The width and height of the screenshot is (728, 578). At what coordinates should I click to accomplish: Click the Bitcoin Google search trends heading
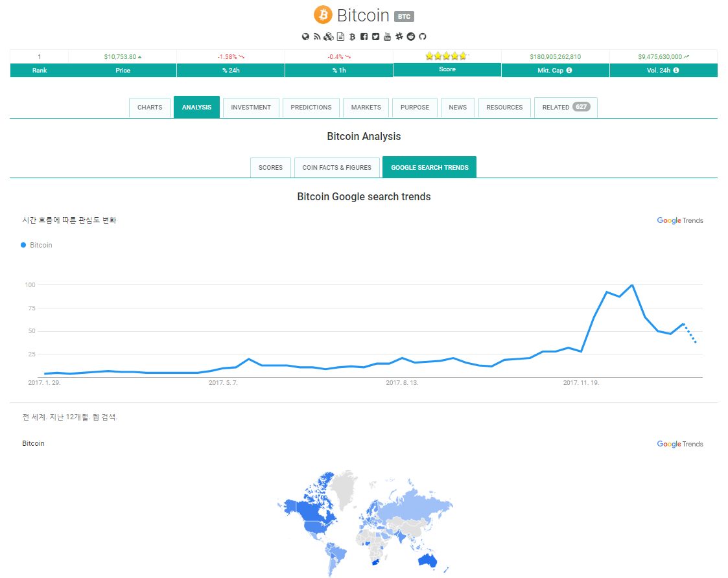point(364,197)
